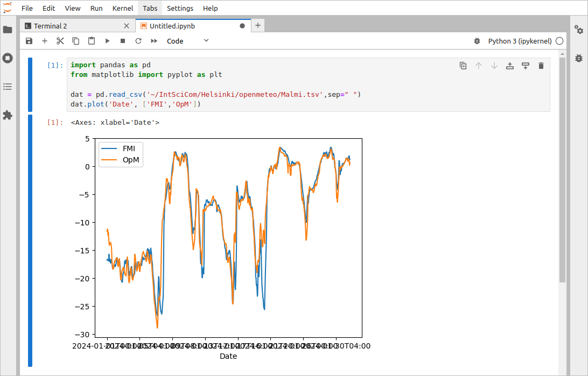Open the File Browser sidebar panel

pyautogui.click(x=8, y=30)
